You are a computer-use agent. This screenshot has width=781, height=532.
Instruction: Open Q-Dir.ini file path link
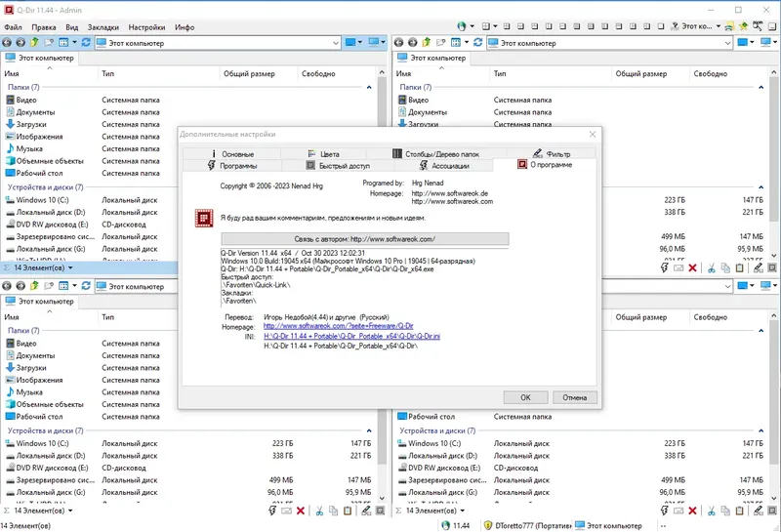pyautogui.click(x=351, y=336)
